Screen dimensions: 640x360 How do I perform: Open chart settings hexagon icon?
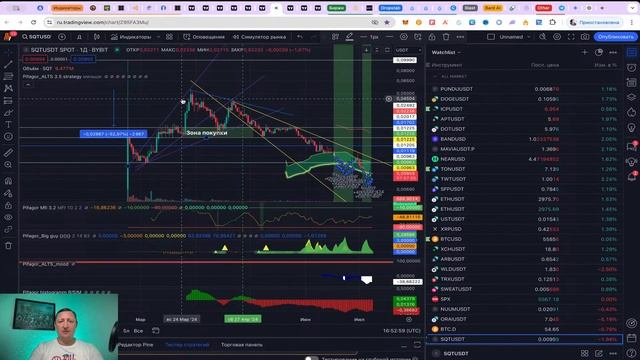coord(557,37)
